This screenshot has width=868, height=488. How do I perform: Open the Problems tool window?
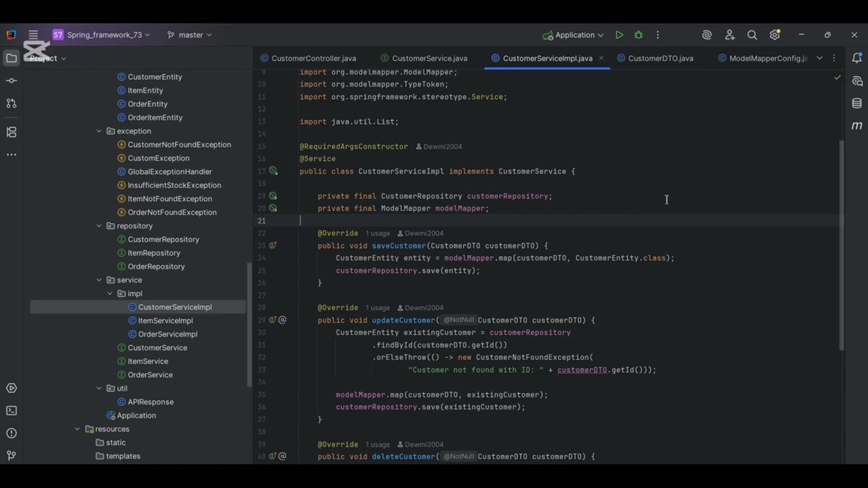(12, 433)
